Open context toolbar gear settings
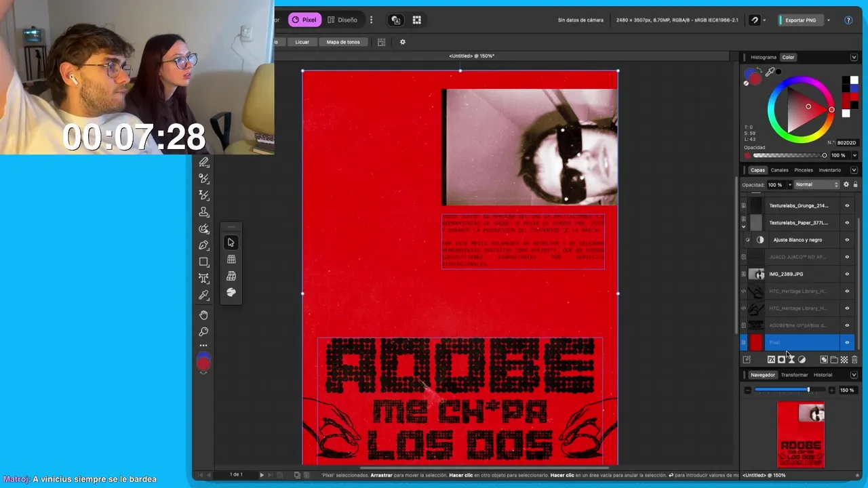This screenshot has width=868, height=488. (x=402, y=42)
